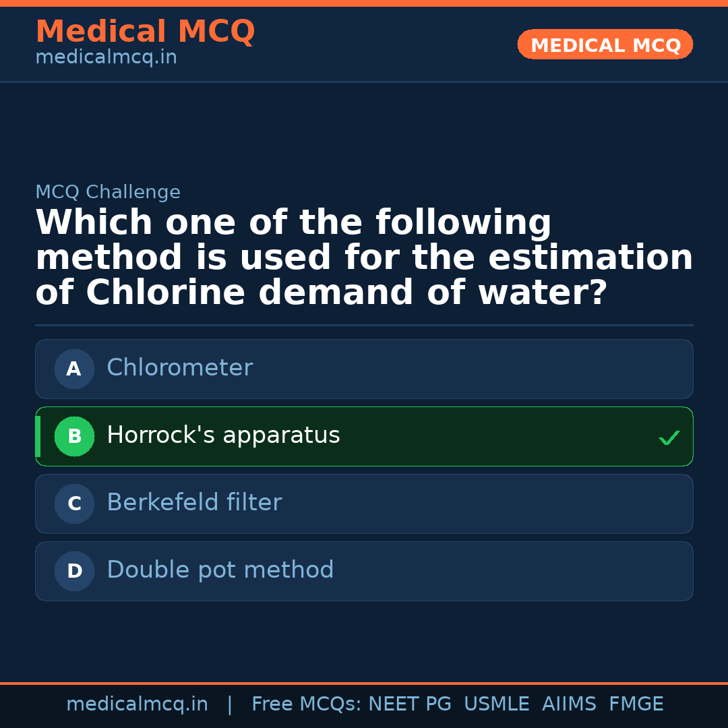
Task: Click the green checkmark on the correct answer
Action: click(669, 437)
